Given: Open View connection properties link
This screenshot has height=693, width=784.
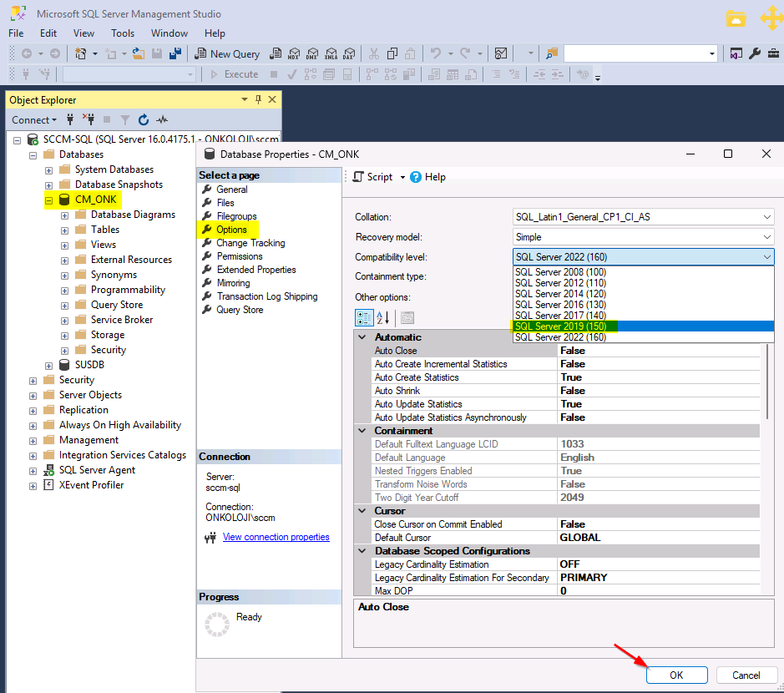Looking at the screenshot, I should click(x=276, y=537).
